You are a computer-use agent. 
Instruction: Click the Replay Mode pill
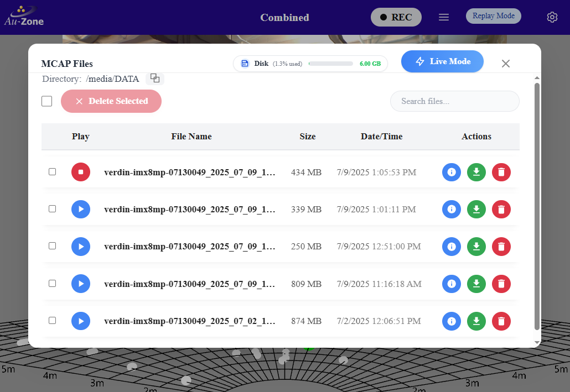(x=494, y=16)
